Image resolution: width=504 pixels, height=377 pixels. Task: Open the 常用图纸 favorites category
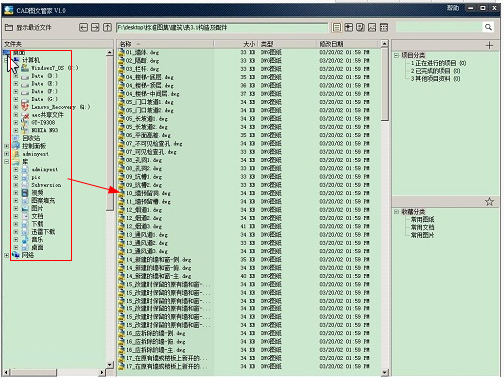pyautogui.click(x=422, y=219)
